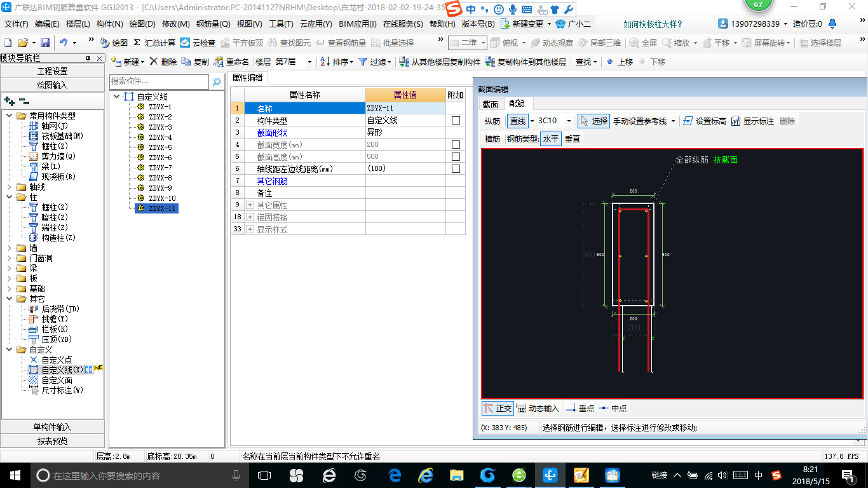
Task: Open 钢筋量(Q) menu
Action: pos(213,24)
